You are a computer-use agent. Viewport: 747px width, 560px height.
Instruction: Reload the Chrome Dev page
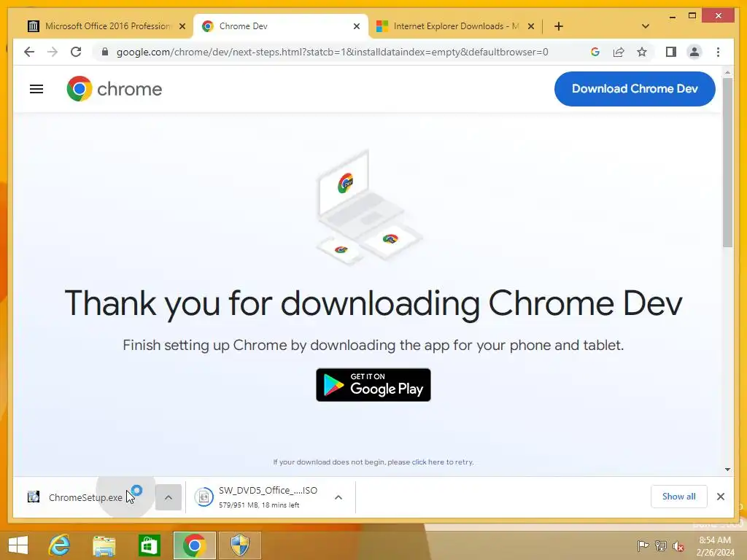pyautogui.click(x=76, y=52)
